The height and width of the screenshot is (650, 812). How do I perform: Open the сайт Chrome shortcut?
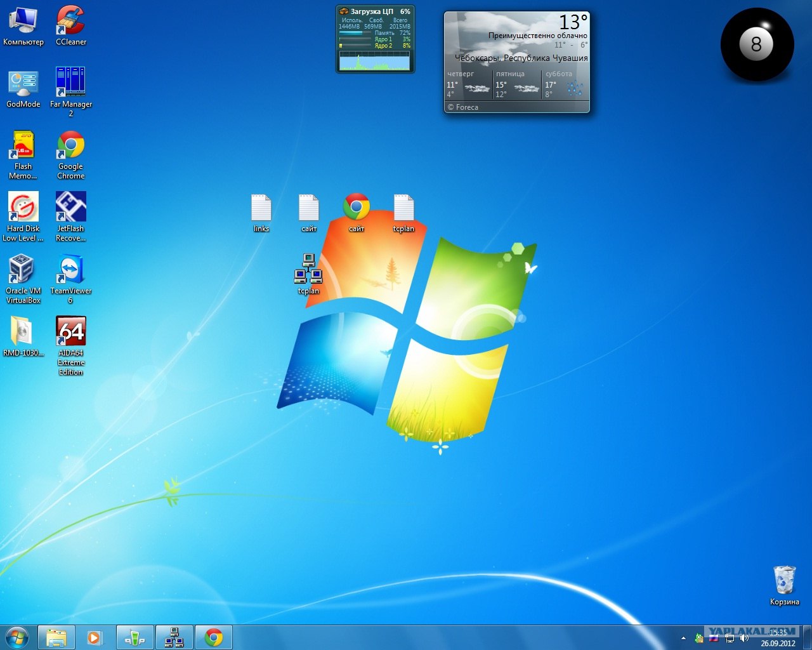pyautogui.click(x=357, y=213)
